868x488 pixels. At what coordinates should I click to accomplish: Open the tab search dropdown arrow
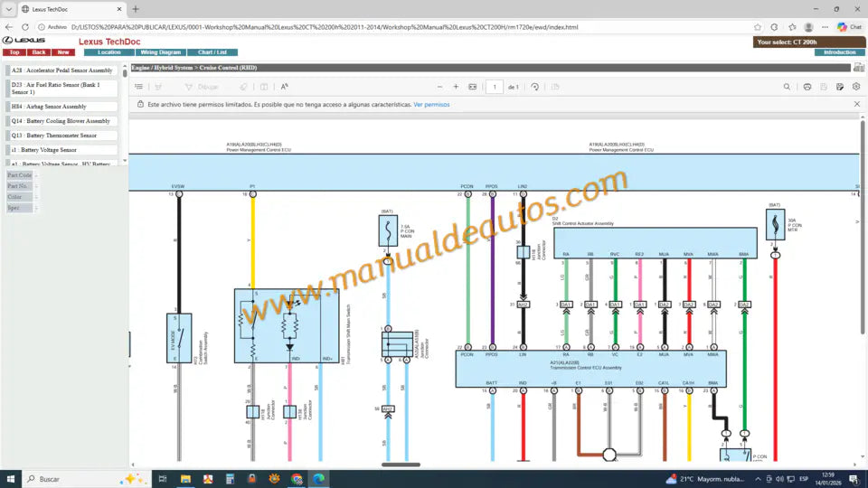[8, 9]
